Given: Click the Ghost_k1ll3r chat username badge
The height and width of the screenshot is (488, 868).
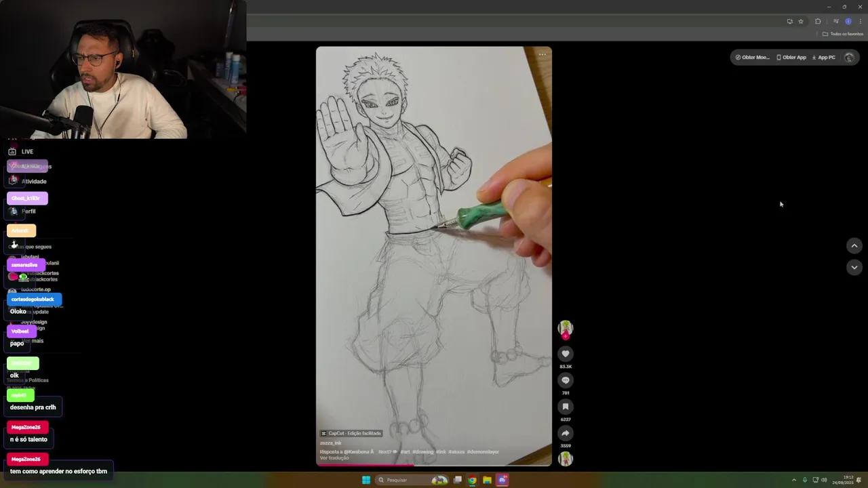Looking at the screenshot, I should click(x=26, y=199).
